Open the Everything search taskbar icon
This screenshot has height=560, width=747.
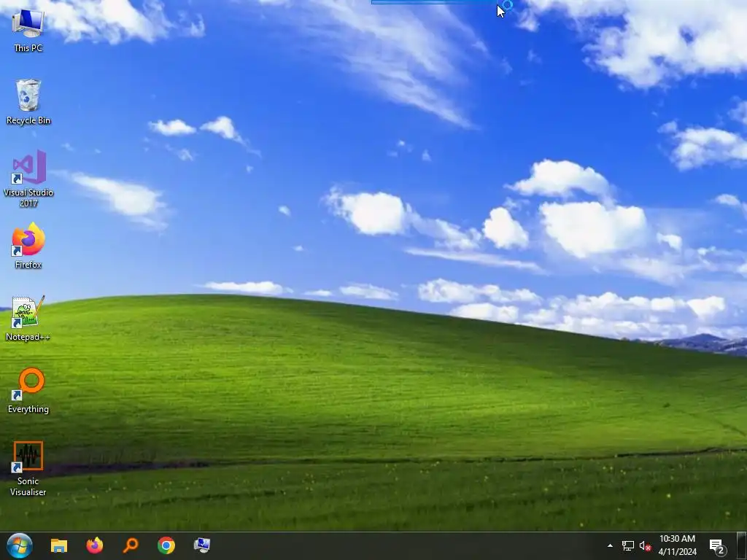point(131,545)
